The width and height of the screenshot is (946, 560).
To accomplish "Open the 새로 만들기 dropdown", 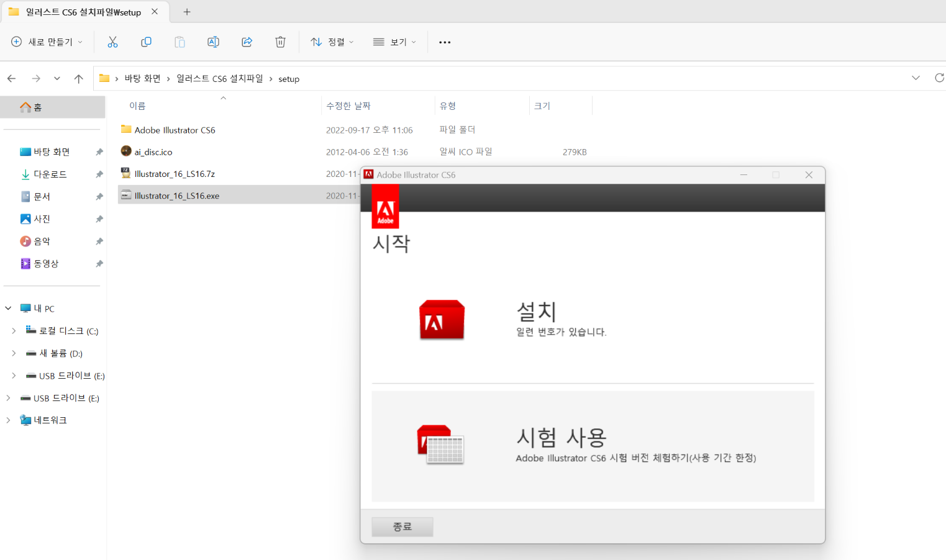I will pos(47,42).
